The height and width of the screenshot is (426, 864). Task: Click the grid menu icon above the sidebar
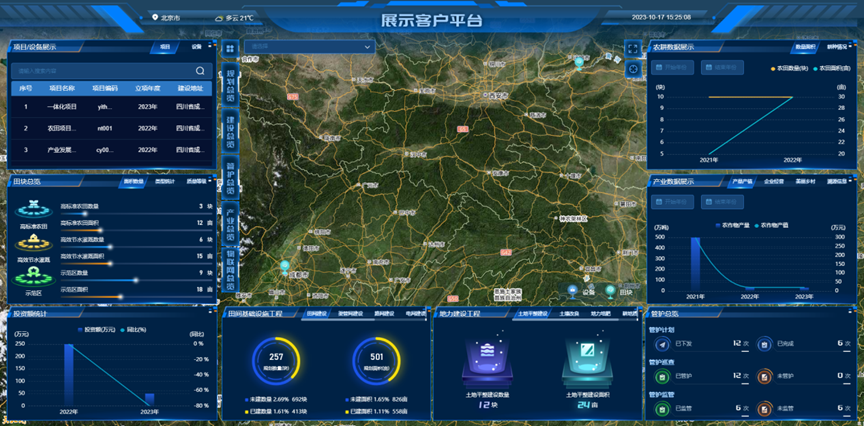(x=230, y=47)
